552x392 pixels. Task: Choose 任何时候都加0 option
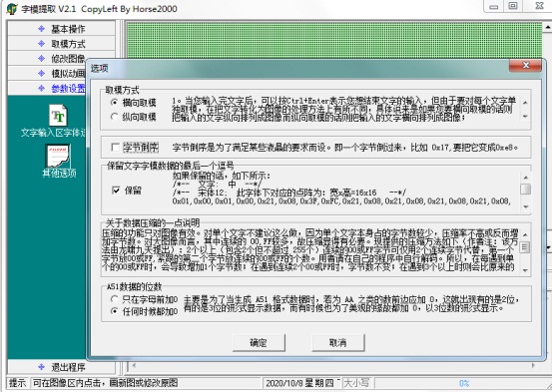point(114,311)
